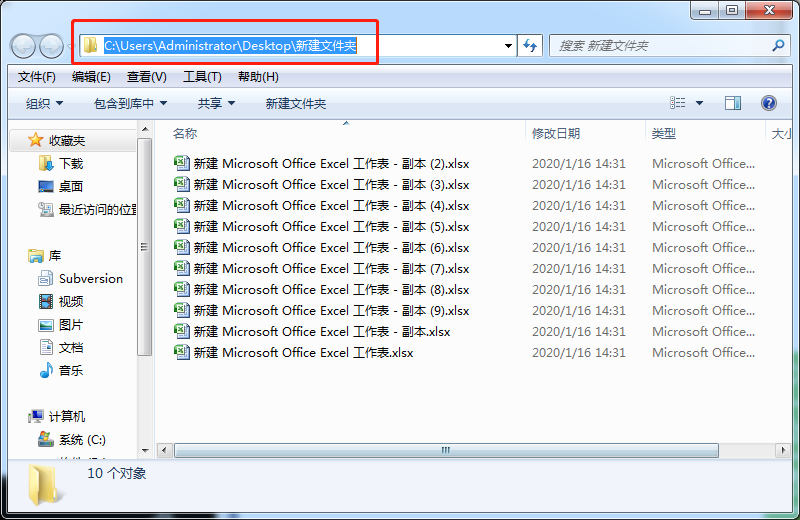Click the Pictures (图片) library icon
800x520 pixels.
(46, 325)
